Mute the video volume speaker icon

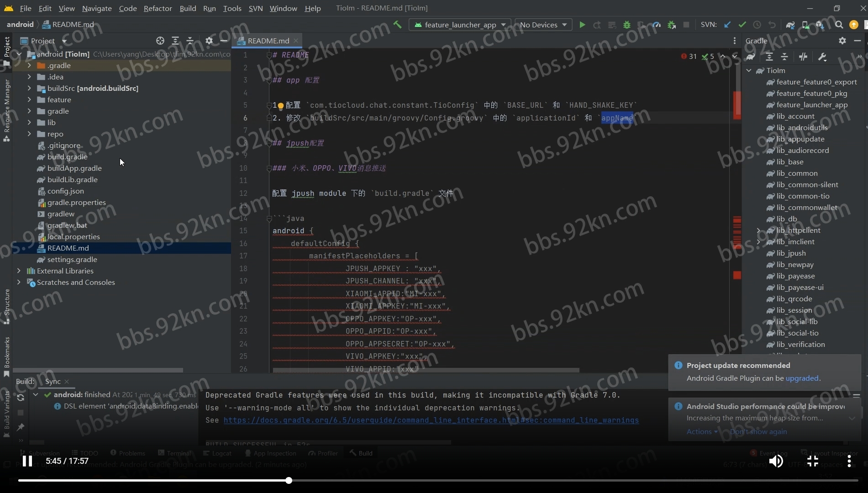click(776, 461)
